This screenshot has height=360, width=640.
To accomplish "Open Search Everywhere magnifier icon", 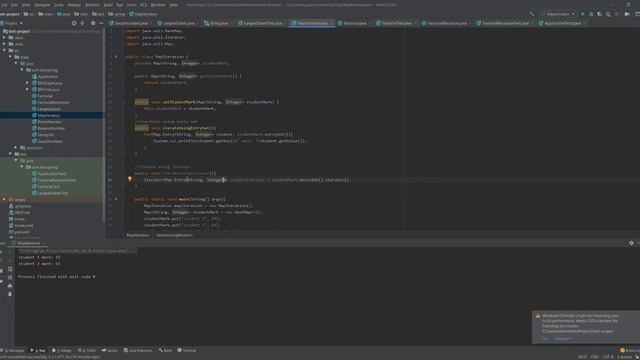I will (608, 14).
